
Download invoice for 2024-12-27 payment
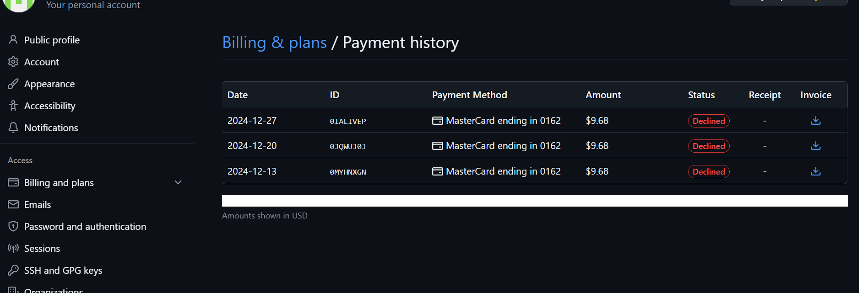pyautogui.click(x=815, y=121)
